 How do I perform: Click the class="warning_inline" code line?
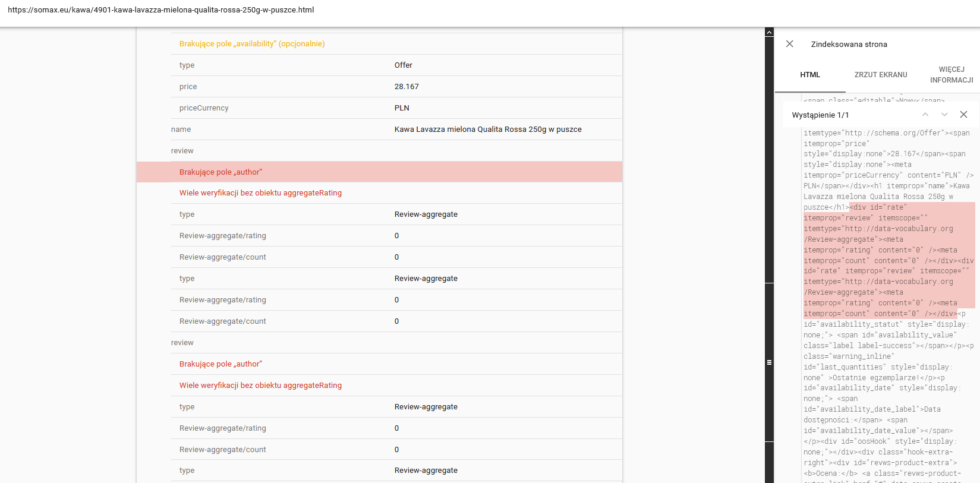(x=847, y=356)
